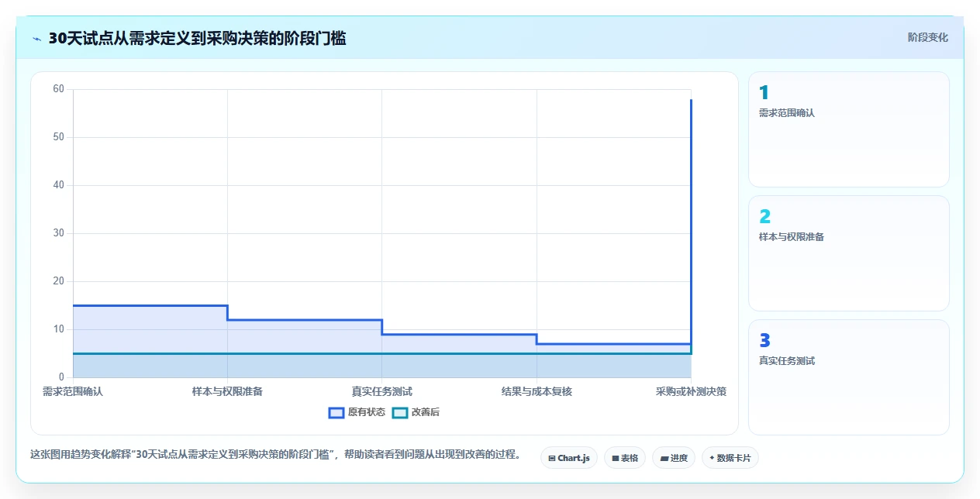Image resolution: width=980 pixels, height=499 pixels.
Task: Open step card 2 样本与权限准备
Action: 848,253
